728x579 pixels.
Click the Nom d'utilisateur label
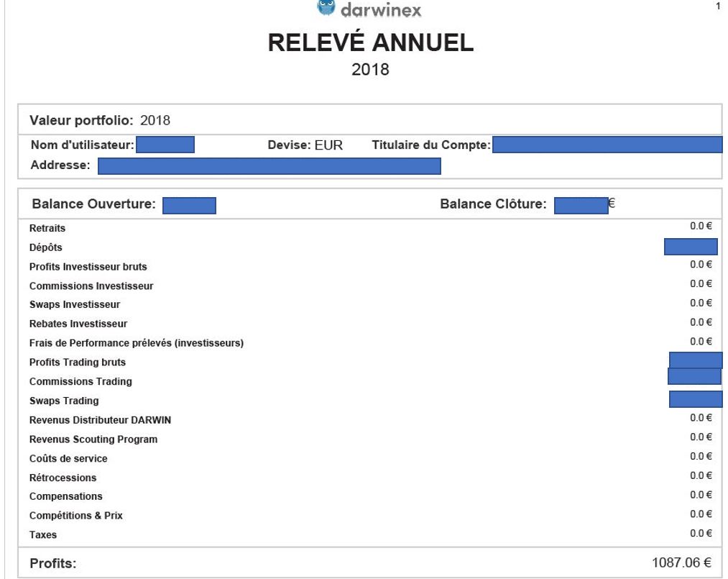pos(82,145)
